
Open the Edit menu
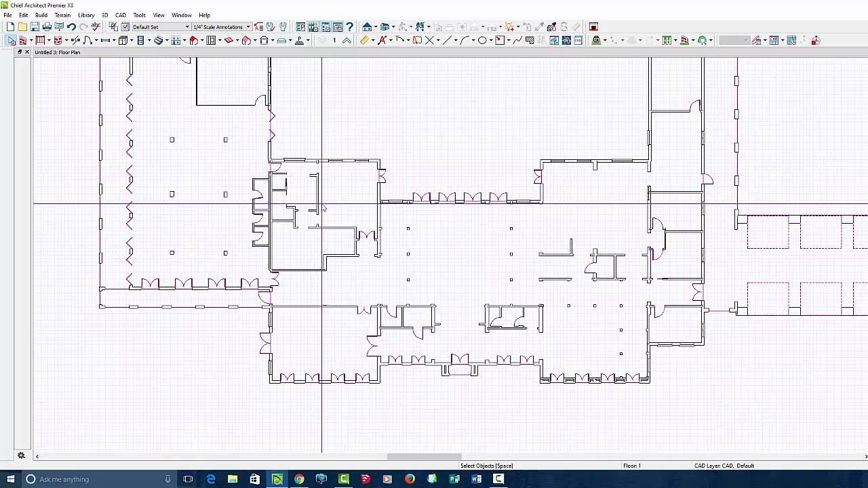pos(24,15)
